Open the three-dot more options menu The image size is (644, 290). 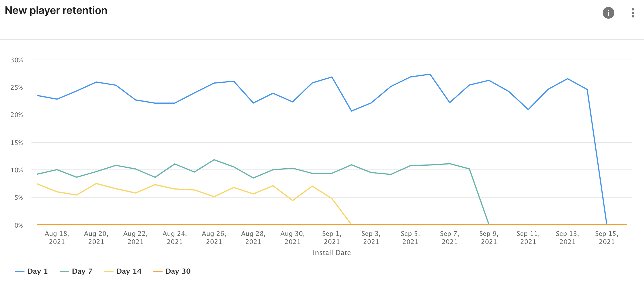pyautogui.click(x=633, y=13)
